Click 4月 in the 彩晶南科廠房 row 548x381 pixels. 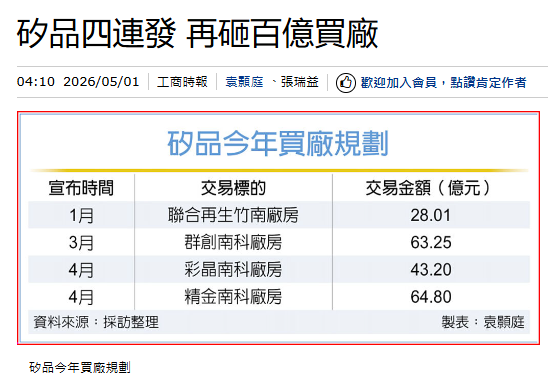pos(81,269)
